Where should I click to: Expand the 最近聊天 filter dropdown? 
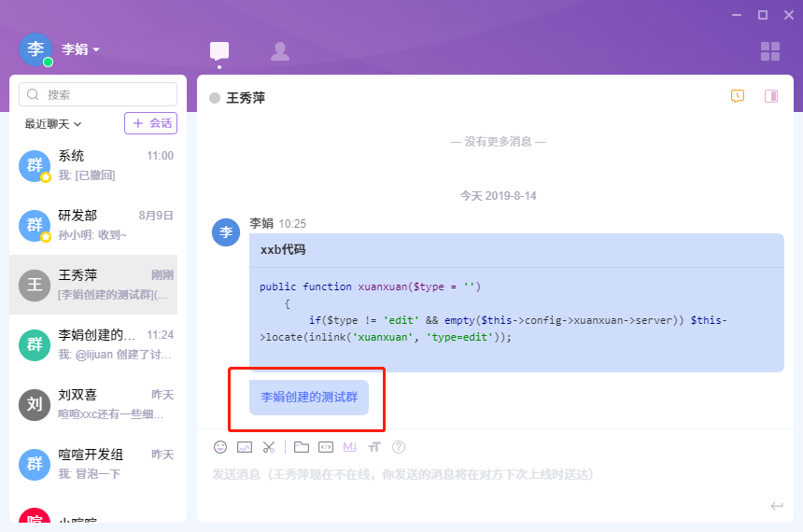click(53, 123)
